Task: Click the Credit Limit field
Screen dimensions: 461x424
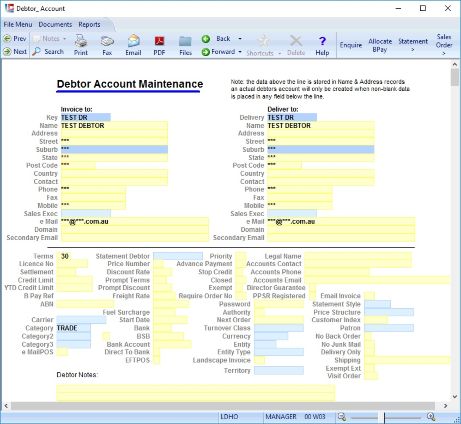Action: click(75, 280)
